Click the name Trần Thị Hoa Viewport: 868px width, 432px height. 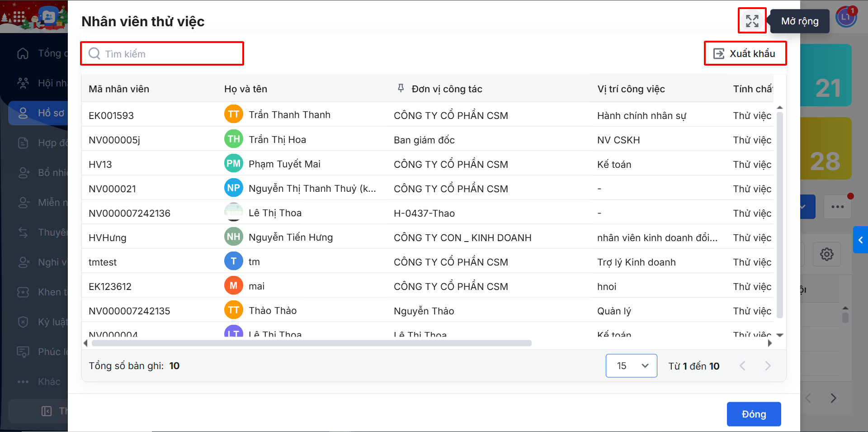tap(277, 139)
